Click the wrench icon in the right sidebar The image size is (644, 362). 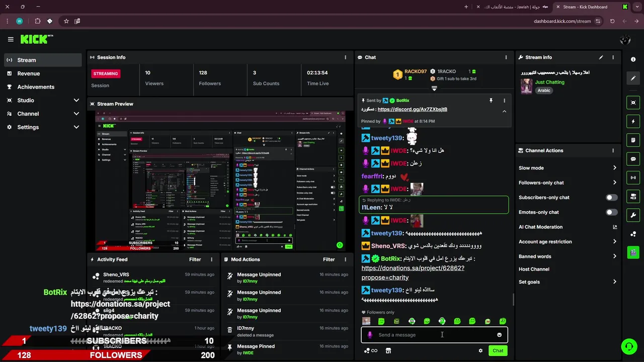tap(633, 215)
